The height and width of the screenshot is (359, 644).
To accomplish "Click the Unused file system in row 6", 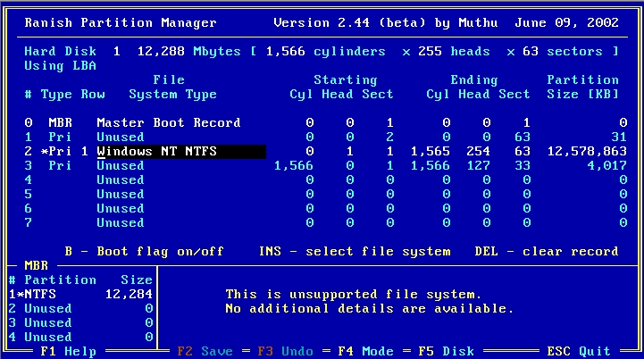I will point(121,209).
